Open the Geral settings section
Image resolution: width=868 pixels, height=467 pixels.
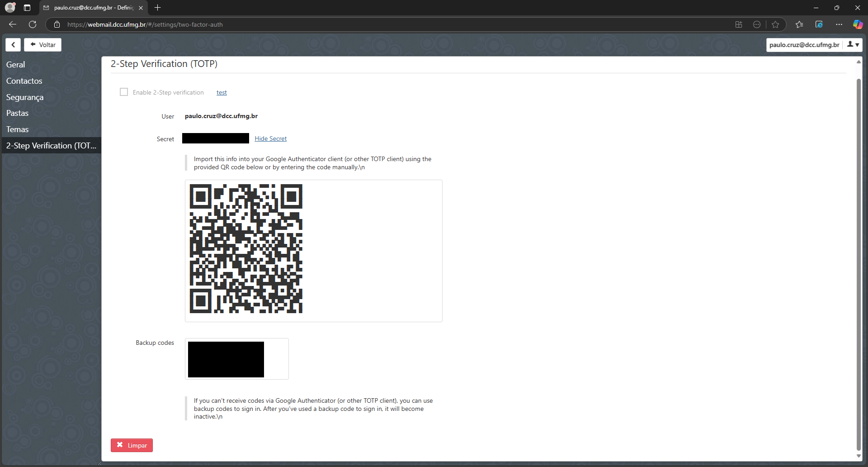(x=16, y=65)
